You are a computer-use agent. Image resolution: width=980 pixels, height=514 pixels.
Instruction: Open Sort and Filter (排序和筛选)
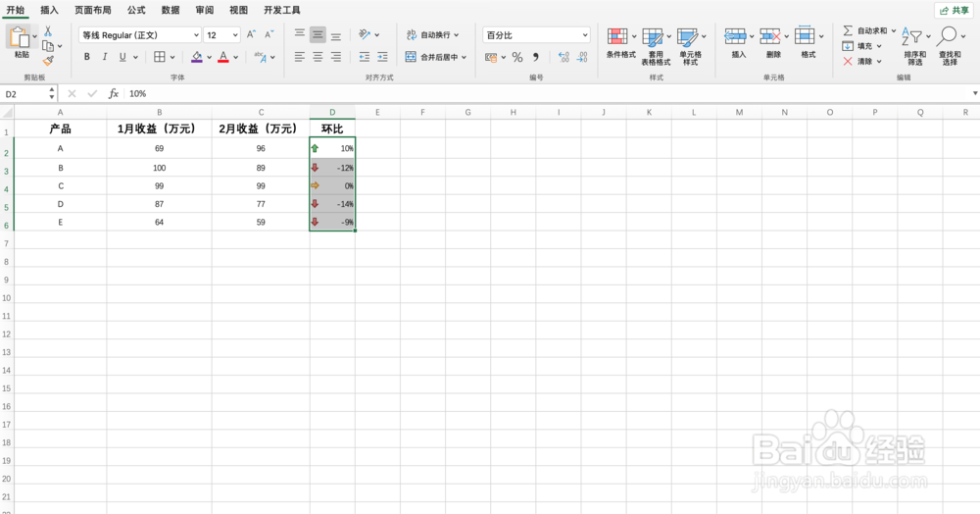(x=915, y=46)
